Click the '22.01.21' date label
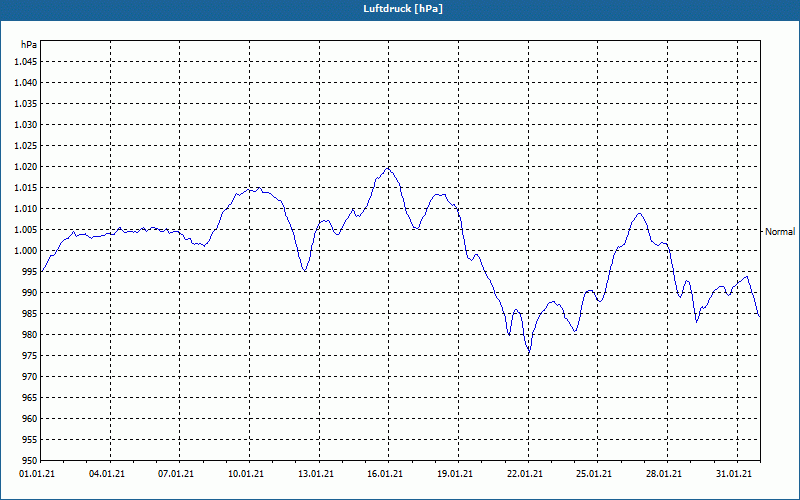This screenshot has width=800, height=500. pos(524,474)
